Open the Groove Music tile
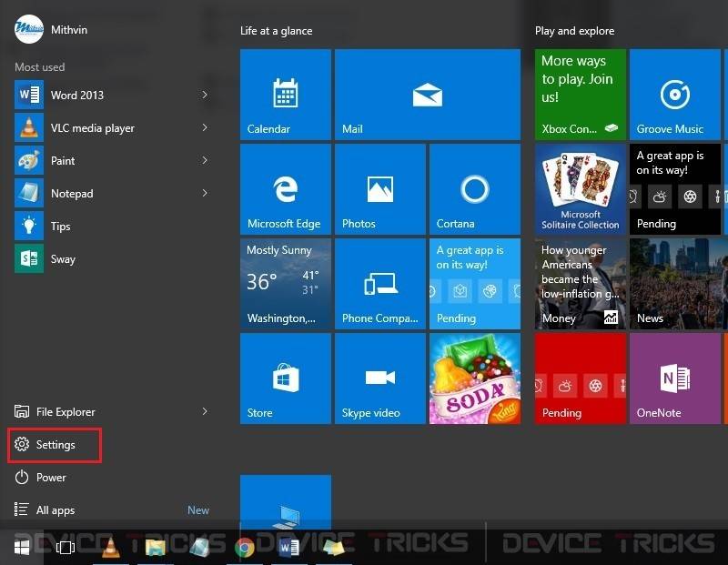This screenshot has height=565, width=728. tap(674, 94)
